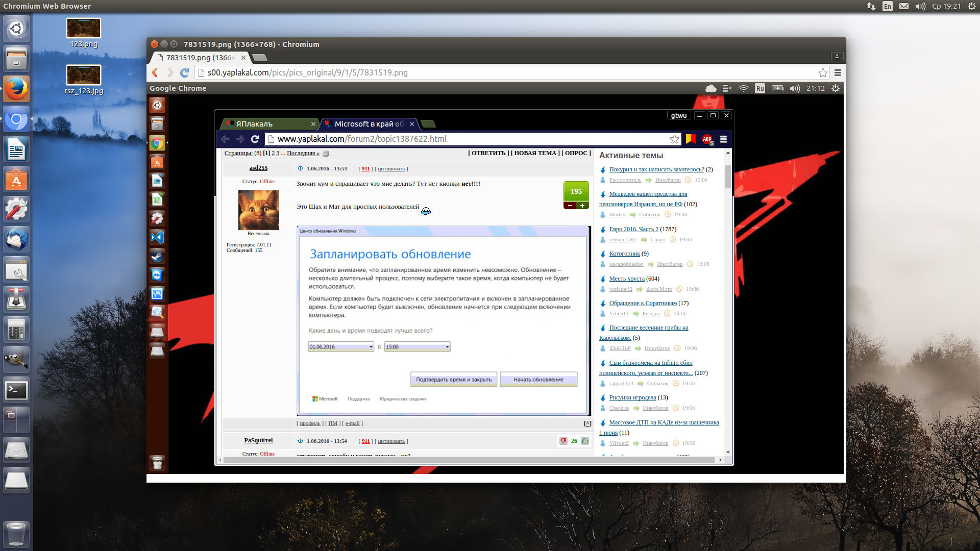The height and width of the screenshot is (551, 980).
Task: Open the session gear menu in top panel
Action: pyautogui.click(x=972, y=6)
